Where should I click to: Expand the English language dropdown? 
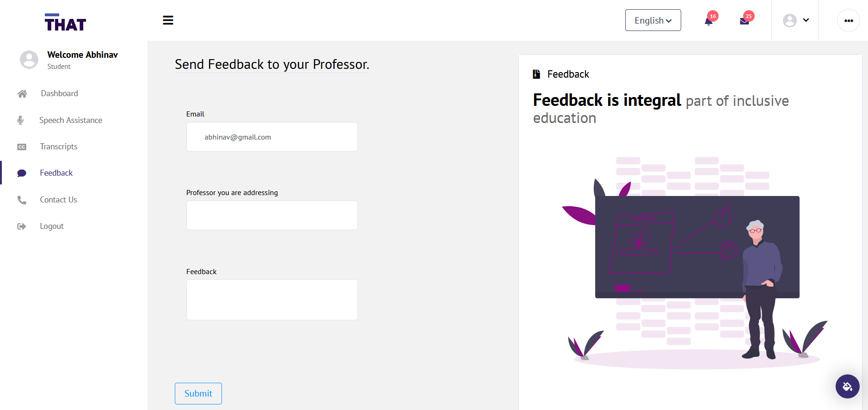point(653,20)
